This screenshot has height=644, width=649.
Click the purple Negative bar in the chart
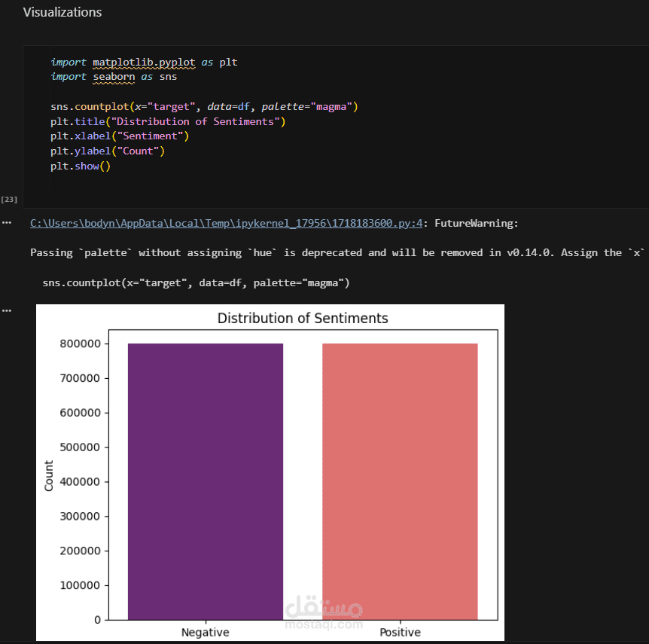[x=206, y=482]
